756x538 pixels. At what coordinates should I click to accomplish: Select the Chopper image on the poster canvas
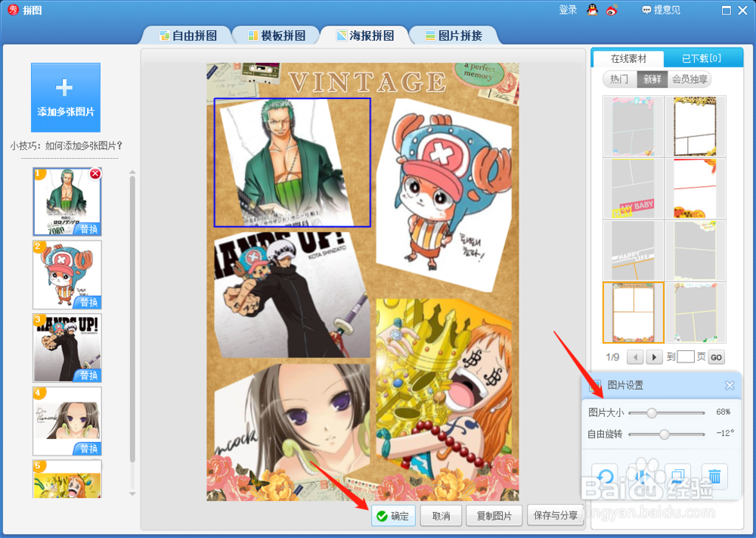(x=444, y=195)
